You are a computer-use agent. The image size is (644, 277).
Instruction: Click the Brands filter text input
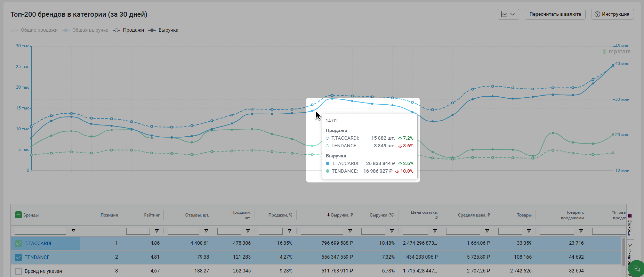click(41, 231)
